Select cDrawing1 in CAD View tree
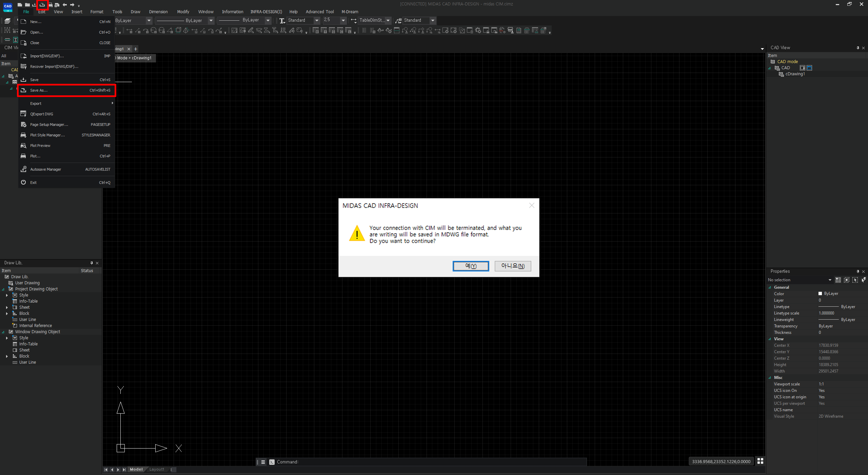The image size is (868, 475). [795, 74]
